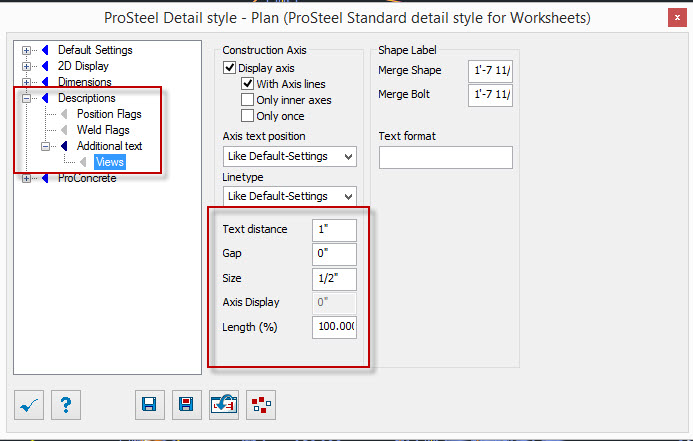Click the red squares settings icon
693x441 pixels.
click(261, 405)
